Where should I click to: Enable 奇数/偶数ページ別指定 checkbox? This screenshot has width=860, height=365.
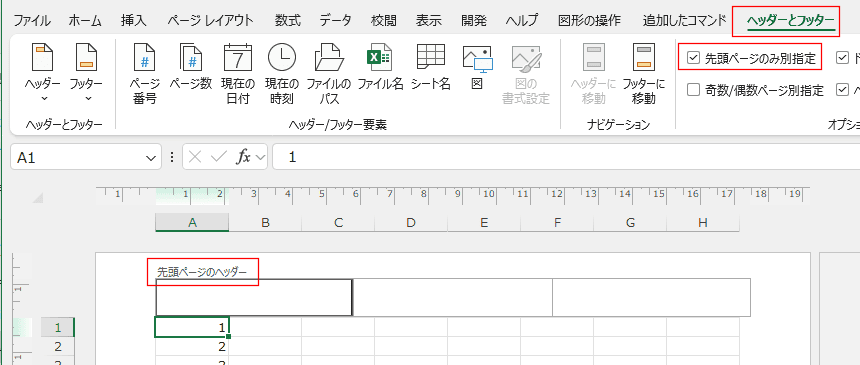pyautogui.click(x=694, y=90)
